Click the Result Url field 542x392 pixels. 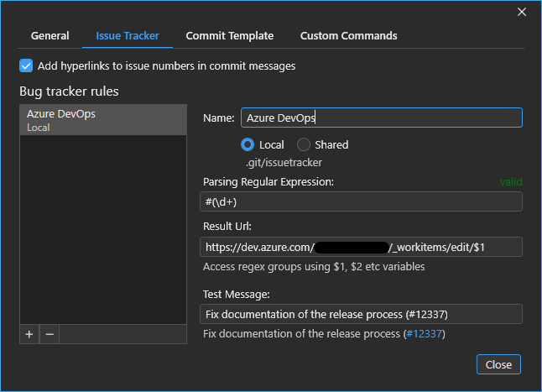coord(361,247)
